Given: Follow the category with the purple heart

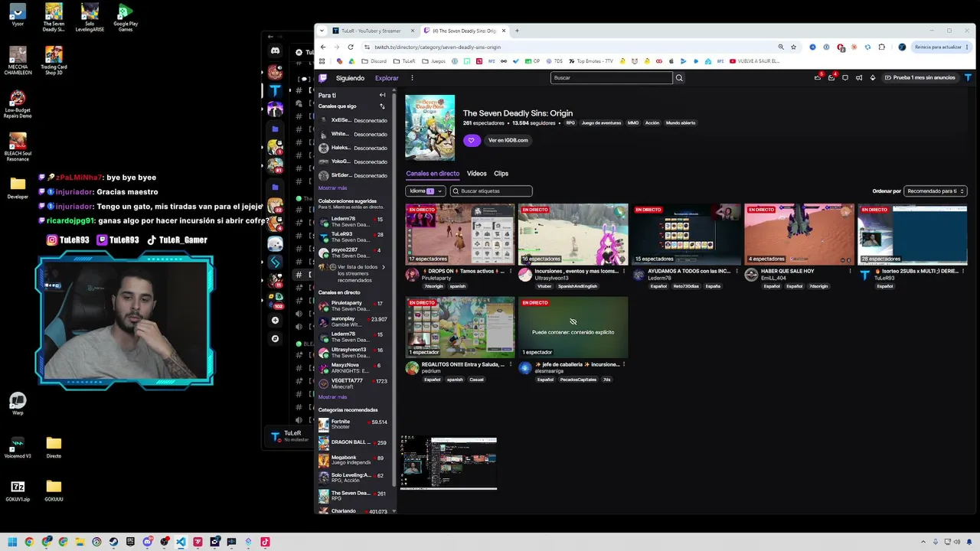Looking at the screenshot, I should pyautogui.click(x=472, y=140).
